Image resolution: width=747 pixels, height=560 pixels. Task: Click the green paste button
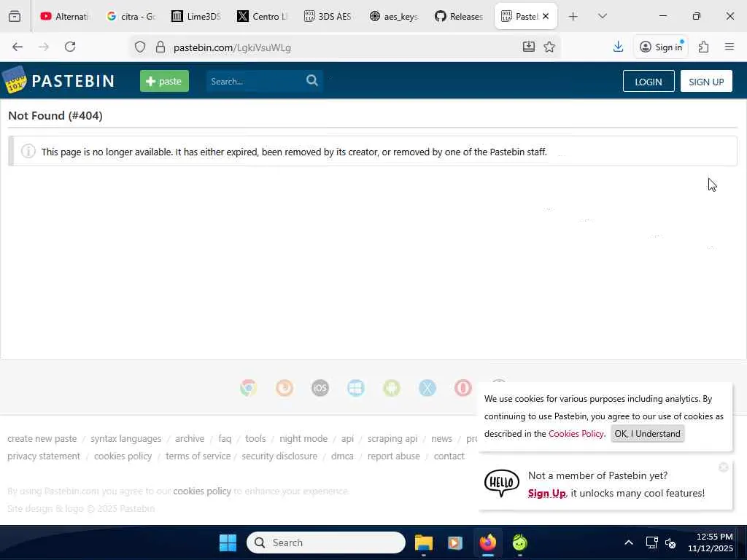164,81
